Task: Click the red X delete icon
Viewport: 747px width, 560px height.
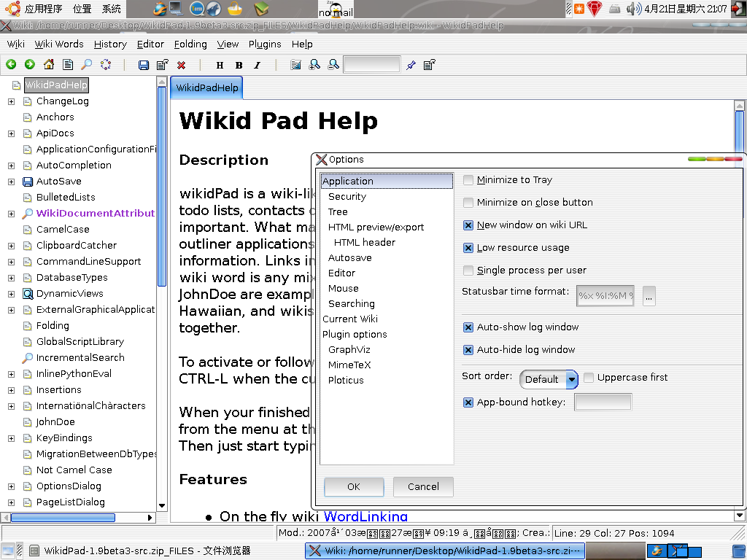Action: [x=181, y=65]
